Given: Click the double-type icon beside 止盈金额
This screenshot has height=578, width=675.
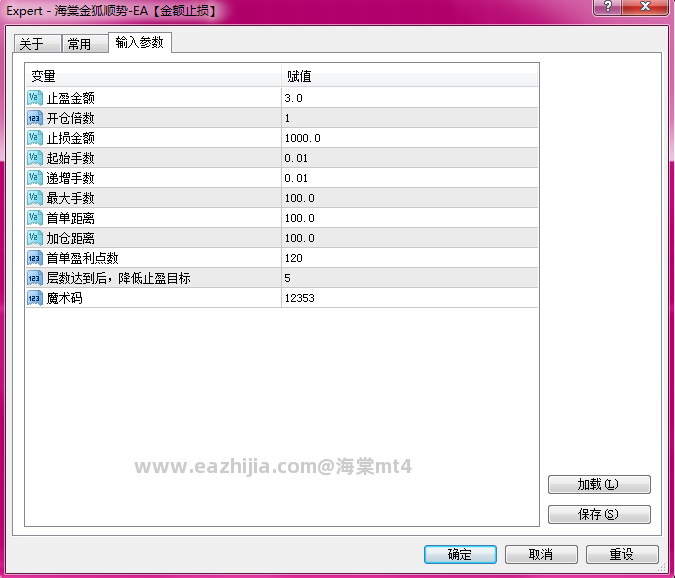Looking at the screenshot, I should (x=34, y=98).
